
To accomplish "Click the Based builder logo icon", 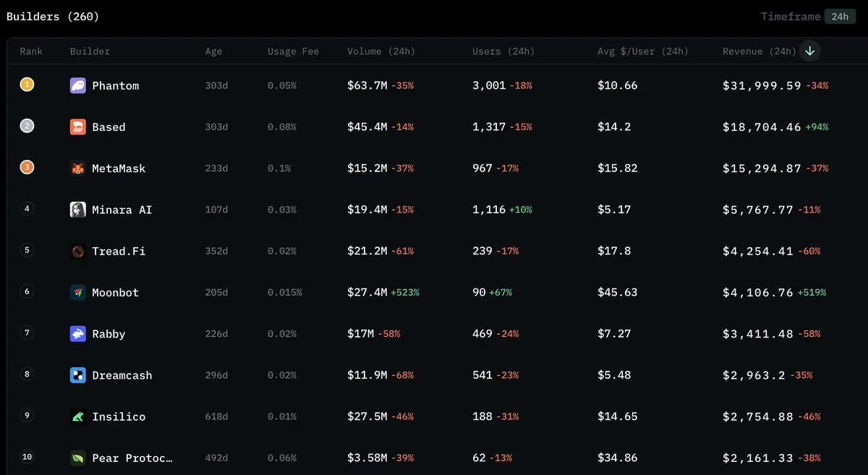I will [77, 127].
